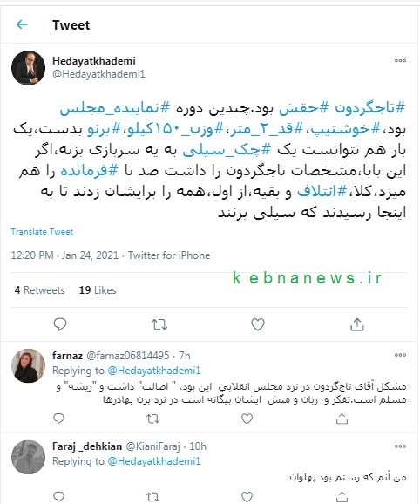
Task: Retweet farnaz's reply
Action: pos(152,419)
